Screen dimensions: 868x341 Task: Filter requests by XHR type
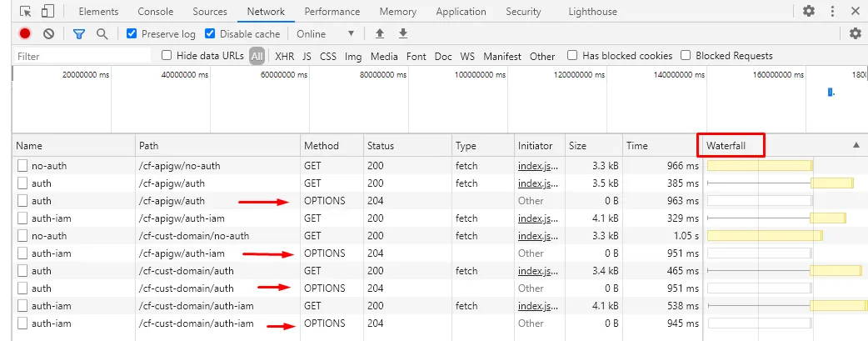[284, 57]
